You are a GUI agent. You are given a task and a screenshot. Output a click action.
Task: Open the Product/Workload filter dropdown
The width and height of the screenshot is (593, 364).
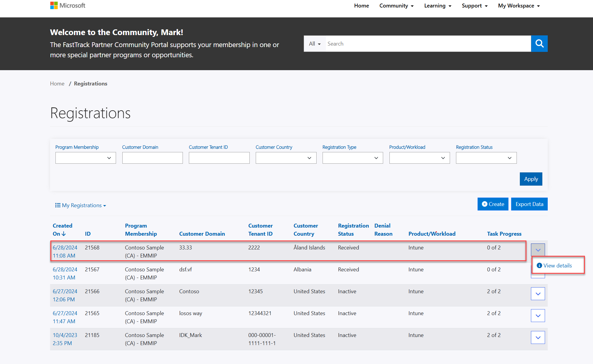419,158
